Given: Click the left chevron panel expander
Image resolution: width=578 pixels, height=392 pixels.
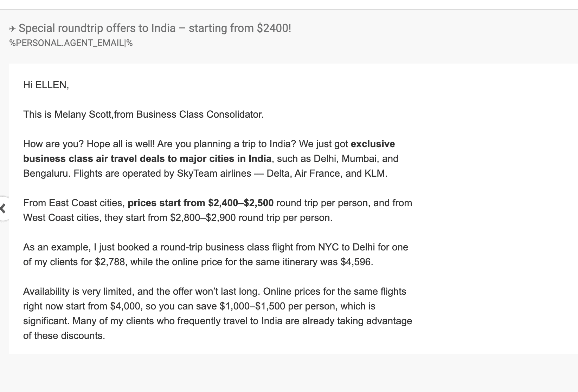Looking at the screenshot, I should pos(3,209).
